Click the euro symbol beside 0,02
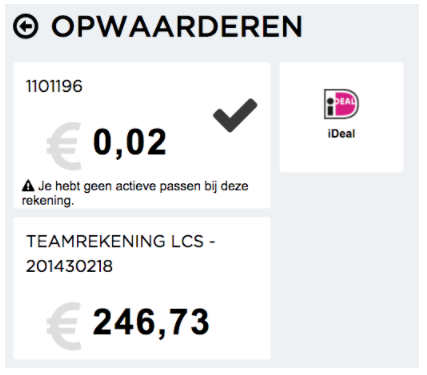The width and height of the screenshot is (427, 375). [x=64, y=146]
